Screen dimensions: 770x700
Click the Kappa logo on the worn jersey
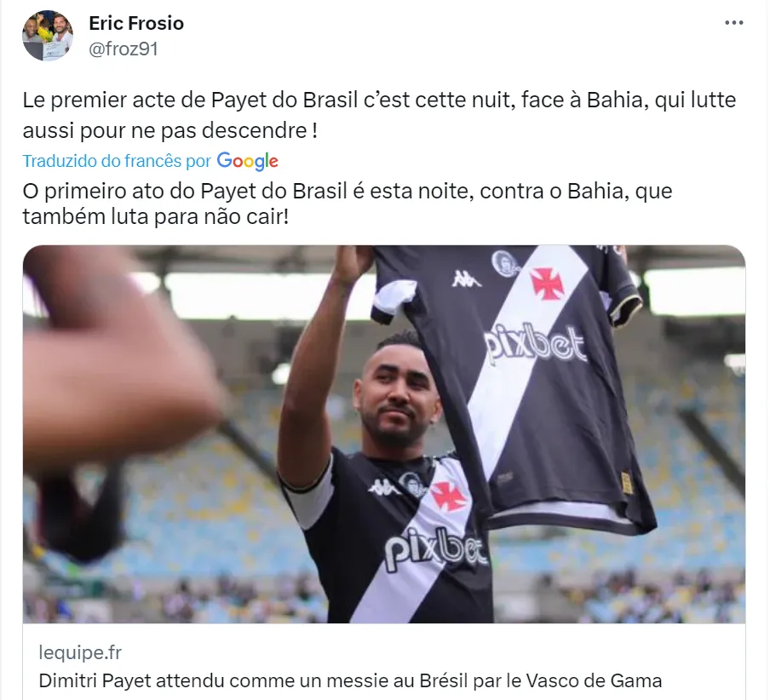[x=384, y=487]
